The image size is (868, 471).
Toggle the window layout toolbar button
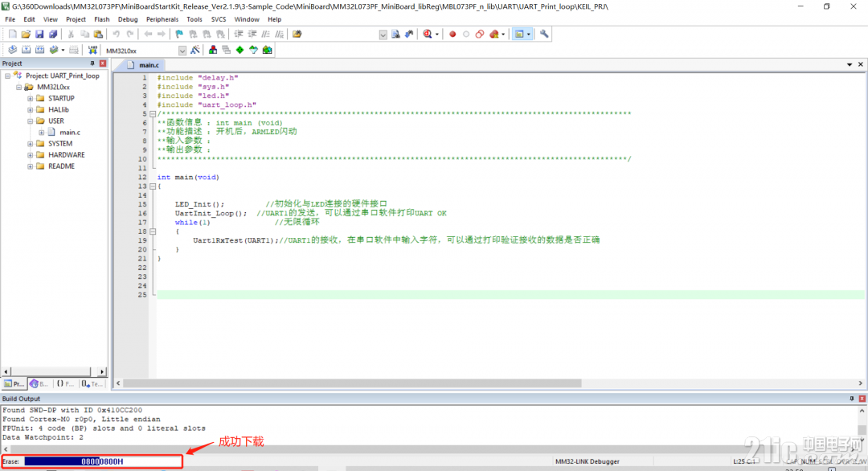pos(519,35)
